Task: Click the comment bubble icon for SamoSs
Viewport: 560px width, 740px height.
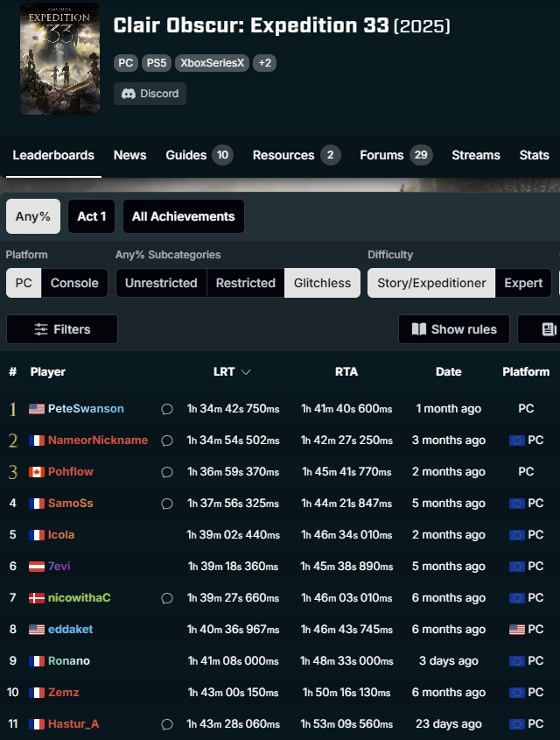Action: click(x=167, y=504)
